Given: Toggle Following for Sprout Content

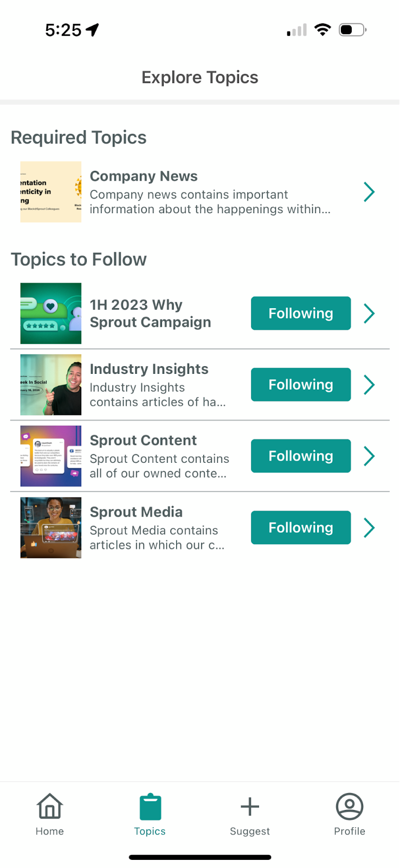Looking at the screenshot, I should (301, 456).
